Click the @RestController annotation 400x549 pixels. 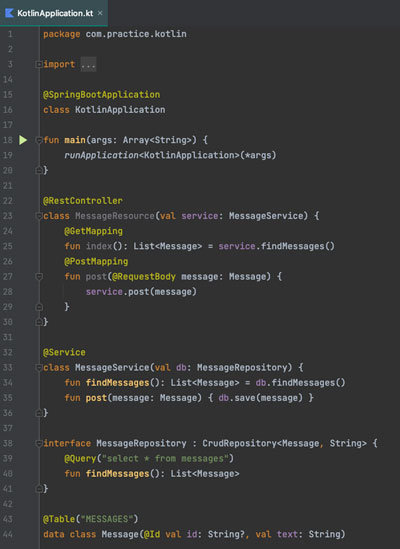tap(83, 201)
